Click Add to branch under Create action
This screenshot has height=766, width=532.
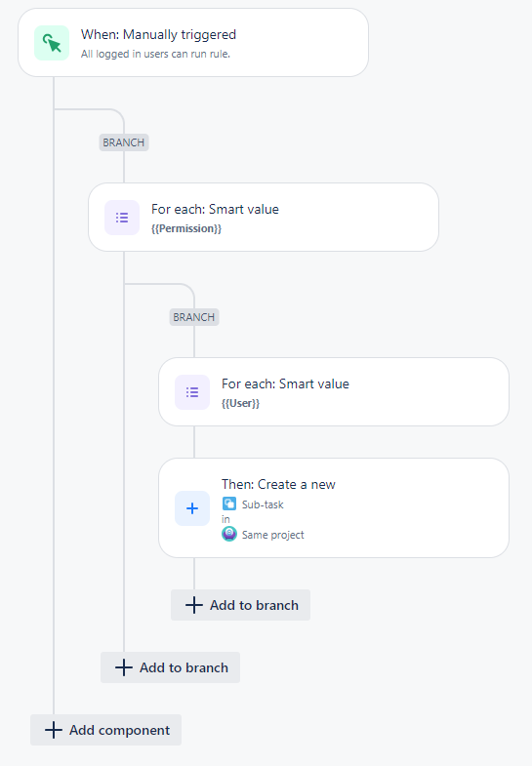pos(240,605)
